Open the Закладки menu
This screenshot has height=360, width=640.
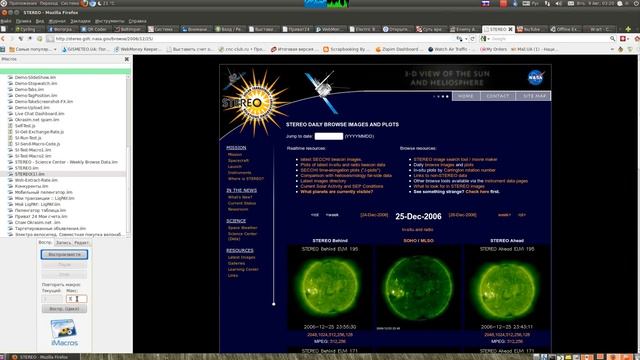pyautogui.click(x=80, y=21)
